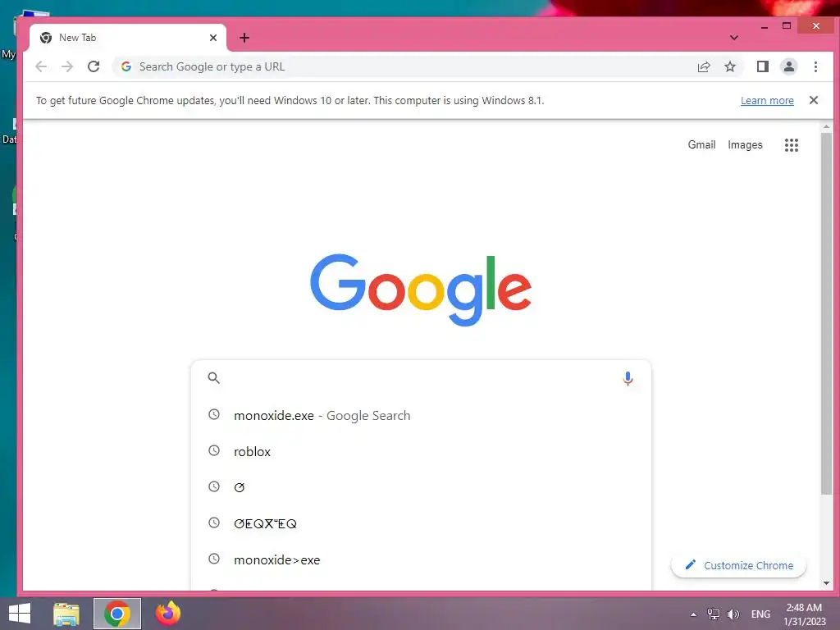
Task: Show hidden system tray icons
Action: (x=693, y=614)
